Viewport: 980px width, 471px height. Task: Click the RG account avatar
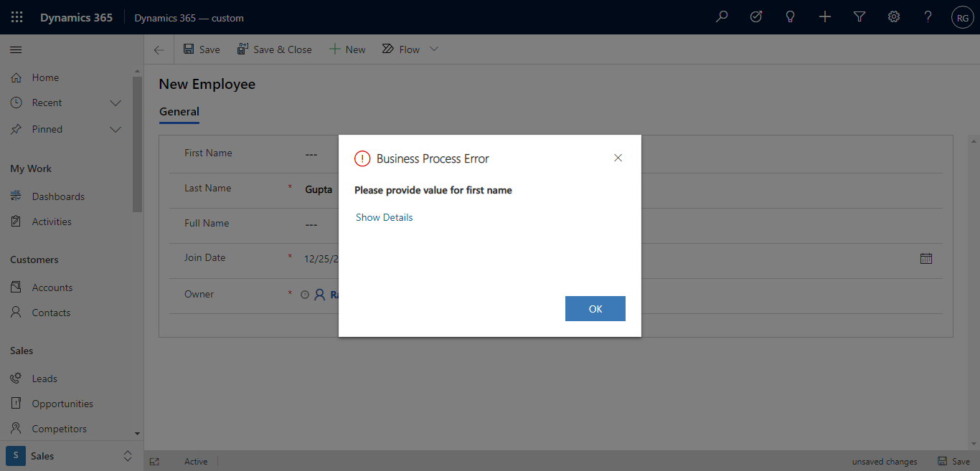pos(962,17)
